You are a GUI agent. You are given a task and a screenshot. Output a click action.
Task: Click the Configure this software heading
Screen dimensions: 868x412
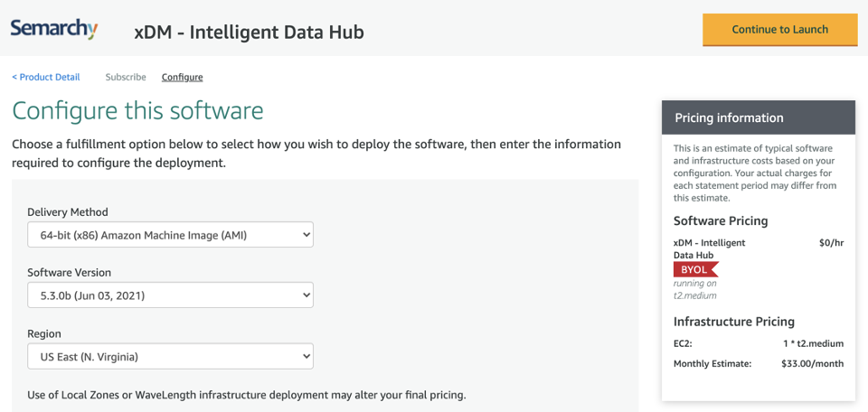pyautogui.click(x=137, y=110)
